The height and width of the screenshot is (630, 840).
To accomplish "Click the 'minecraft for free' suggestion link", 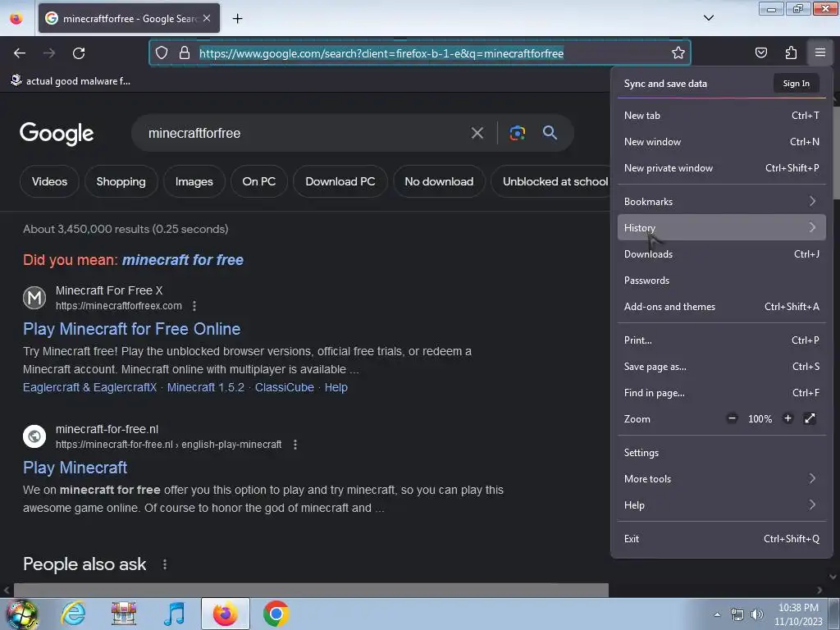I will tap(183, 260).
